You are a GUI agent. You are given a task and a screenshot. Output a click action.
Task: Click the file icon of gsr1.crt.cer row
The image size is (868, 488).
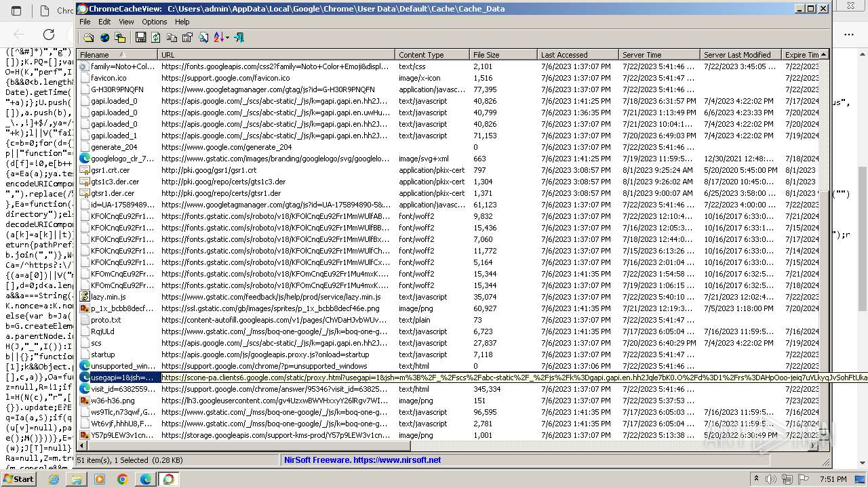tap(85, 170)
